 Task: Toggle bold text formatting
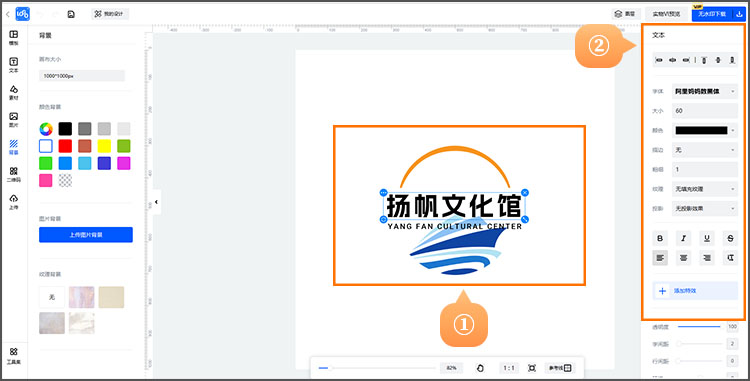660,238
